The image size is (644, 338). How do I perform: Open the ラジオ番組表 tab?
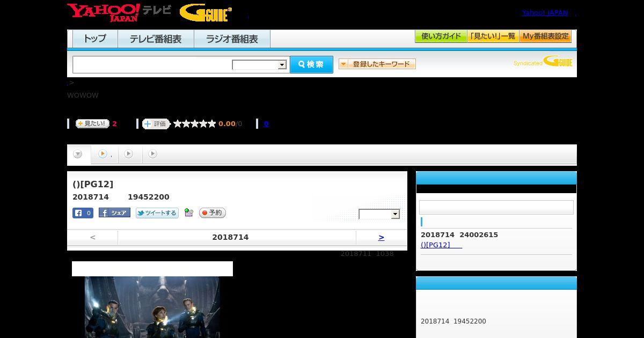[232, 39]
